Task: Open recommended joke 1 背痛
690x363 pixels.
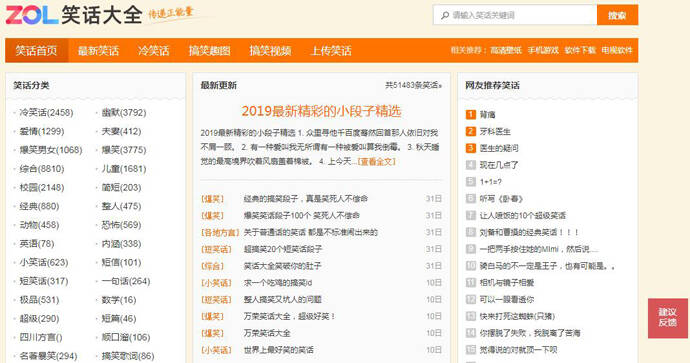Action: click(x=487, y=115)
